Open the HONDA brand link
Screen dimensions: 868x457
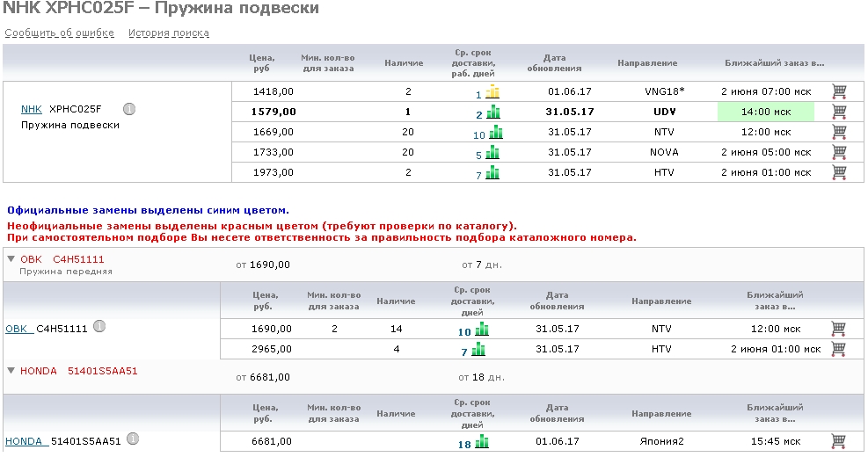[25, 441]
